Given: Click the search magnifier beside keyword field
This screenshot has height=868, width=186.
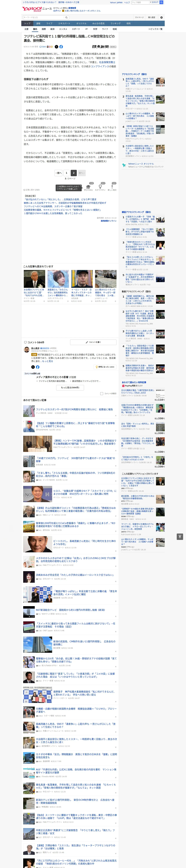Looking at the screenshot, I should (x=66, y=18).
